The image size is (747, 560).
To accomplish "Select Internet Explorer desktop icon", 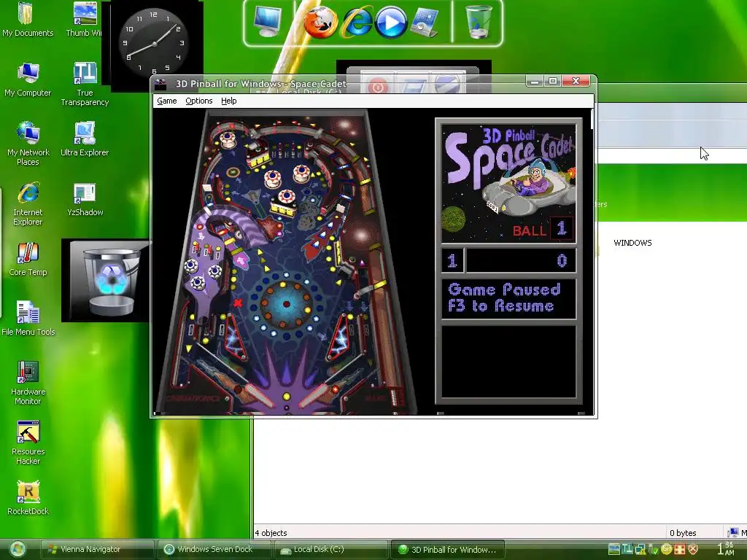I will pyautogui.click(x=28, y=204).
